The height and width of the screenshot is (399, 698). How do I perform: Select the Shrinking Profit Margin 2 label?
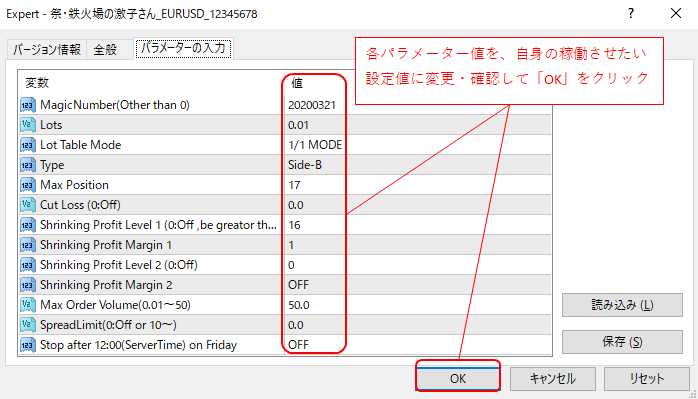(x=106, y=285)
